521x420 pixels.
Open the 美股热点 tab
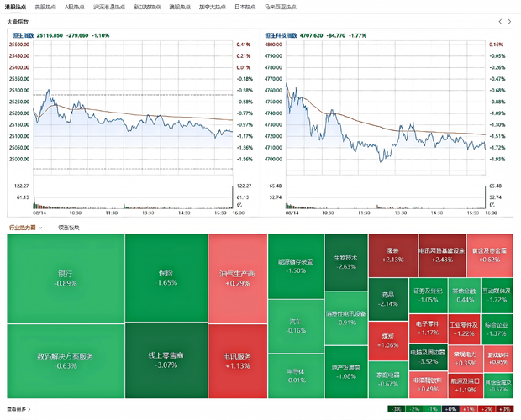pyautogui.click(x=45, y=7)
